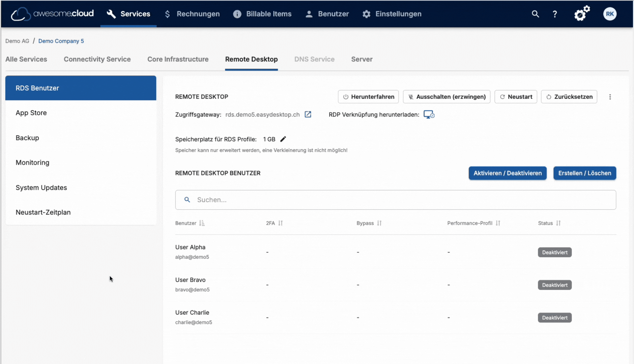Download the RDP shortcut monitor icon
634x364 pixels.
429,115
